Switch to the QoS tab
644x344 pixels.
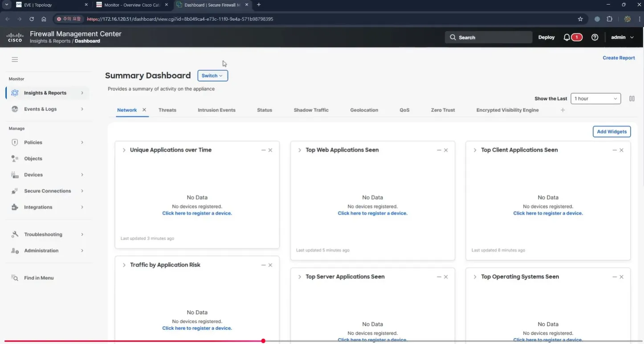point(404,110)
